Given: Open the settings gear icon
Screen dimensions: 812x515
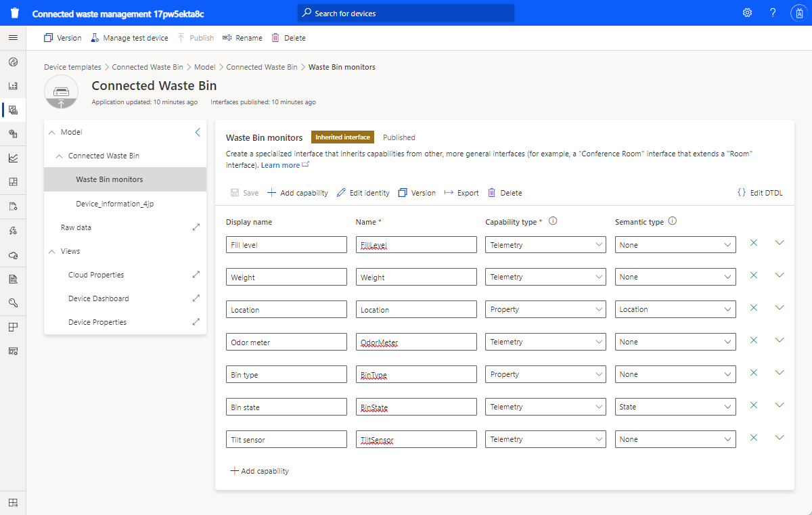Looking at the screenshot, I should (x=747, y=13).
